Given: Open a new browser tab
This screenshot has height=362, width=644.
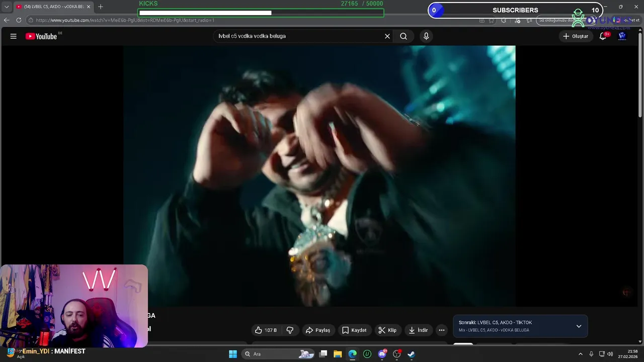Looking at the screenshot, I should pyautogui.click(x=101, y=7).
